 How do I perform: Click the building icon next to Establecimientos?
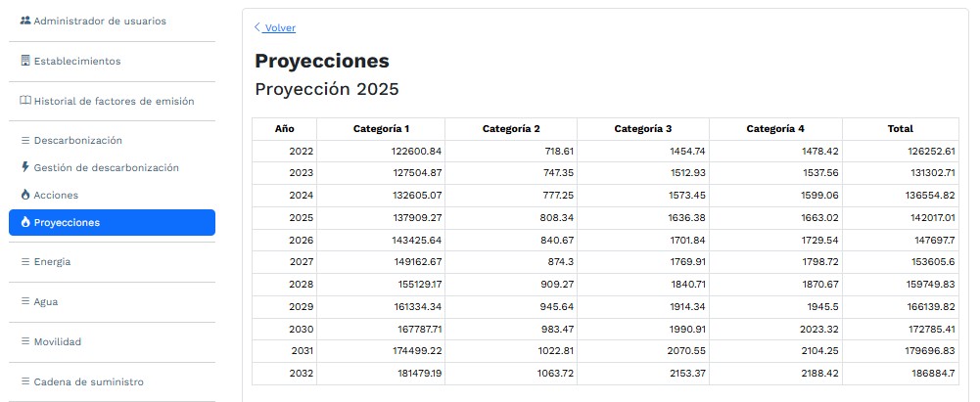(25, 61)
